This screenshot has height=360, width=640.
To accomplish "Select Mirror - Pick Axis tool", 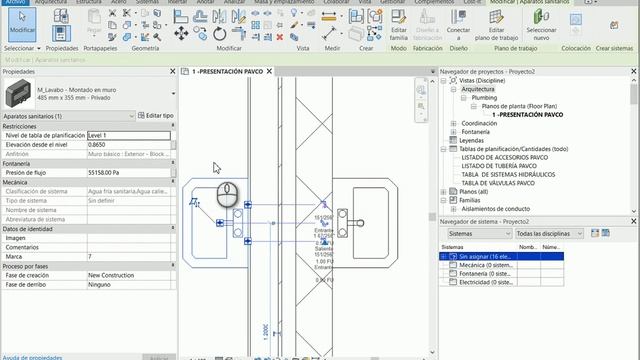I will click(219, 17).
